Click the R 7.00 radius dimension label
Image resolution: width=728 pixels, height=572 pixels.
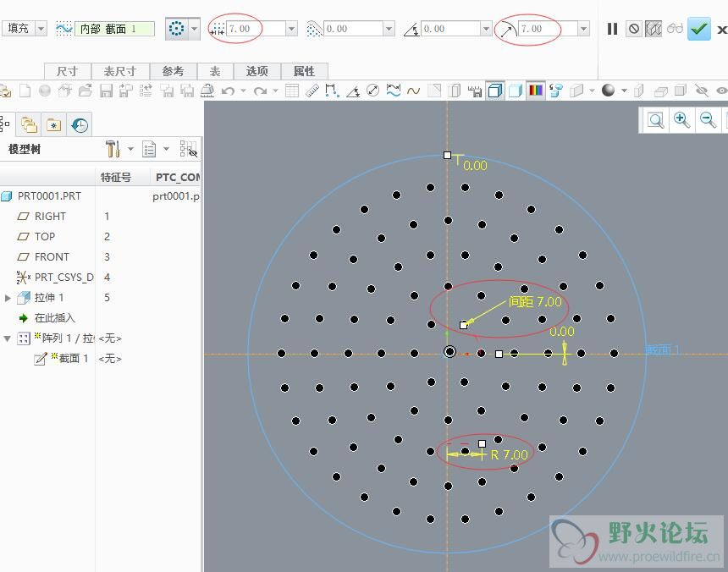pyautogui.click(x=510, y=454)
